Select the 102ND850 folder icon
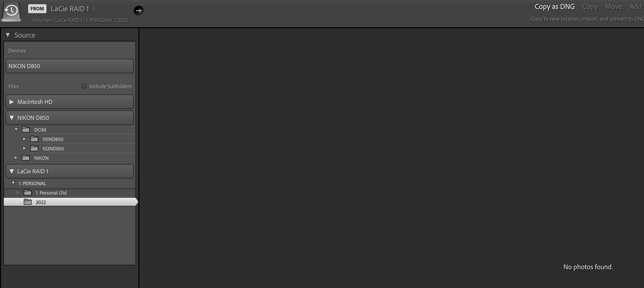Viewport: 644px width, 288px height. click(34, 148)
